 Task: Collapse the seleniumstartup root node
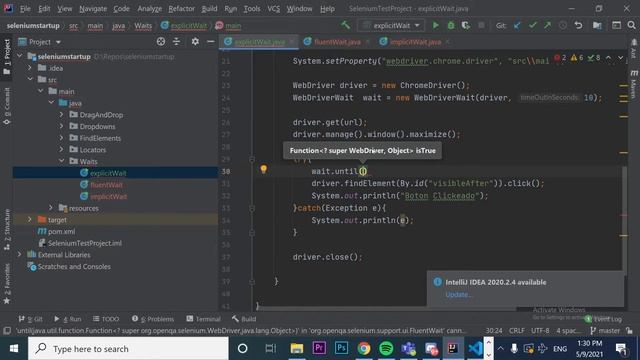pyautogui.click(x=20, y=56)
